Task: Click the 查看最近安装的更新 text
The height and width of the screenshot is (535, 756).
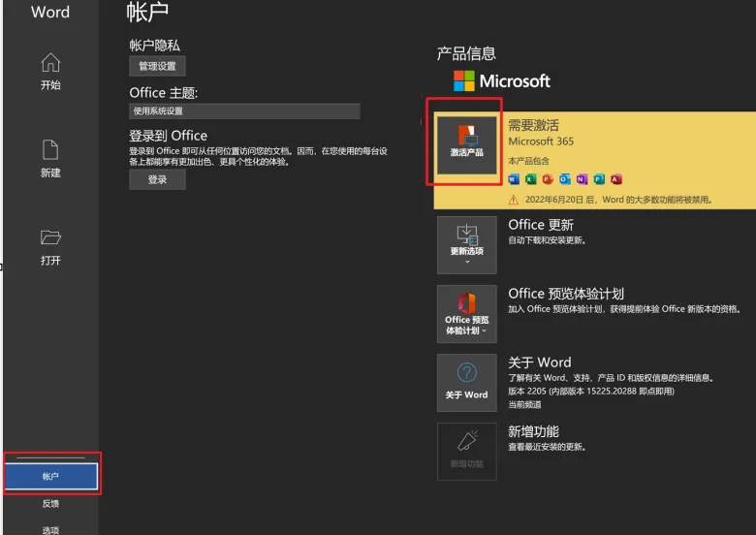Action: [547, 447]
